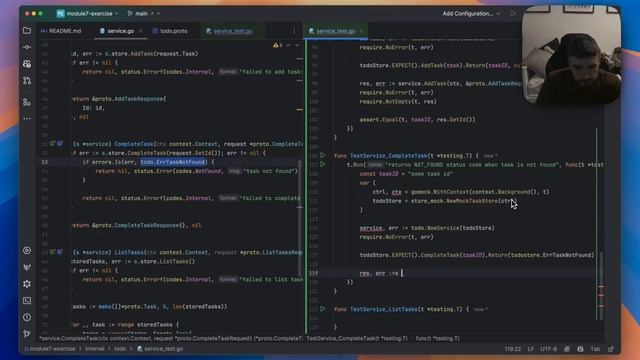This screenshot has height=360, width=640.
Task: Click the run button next to Add Configuration
Action: click(513, 13)
